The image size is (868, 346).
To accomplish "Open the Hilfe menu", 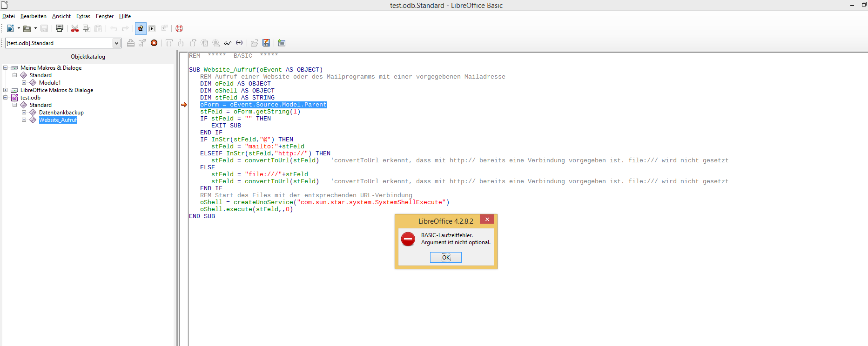I will pyautogui.click(x=125, y=16).
